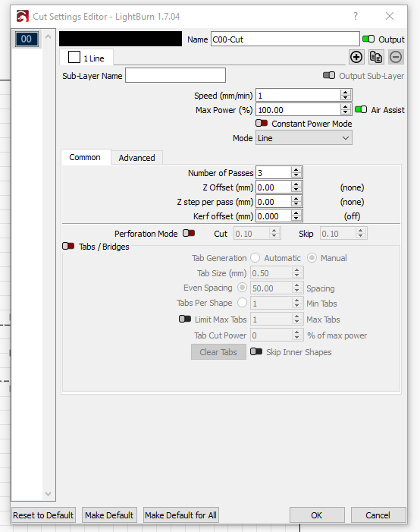Click the LightBurn logo in title bar

pyautogui.click(x=23, y=16)
